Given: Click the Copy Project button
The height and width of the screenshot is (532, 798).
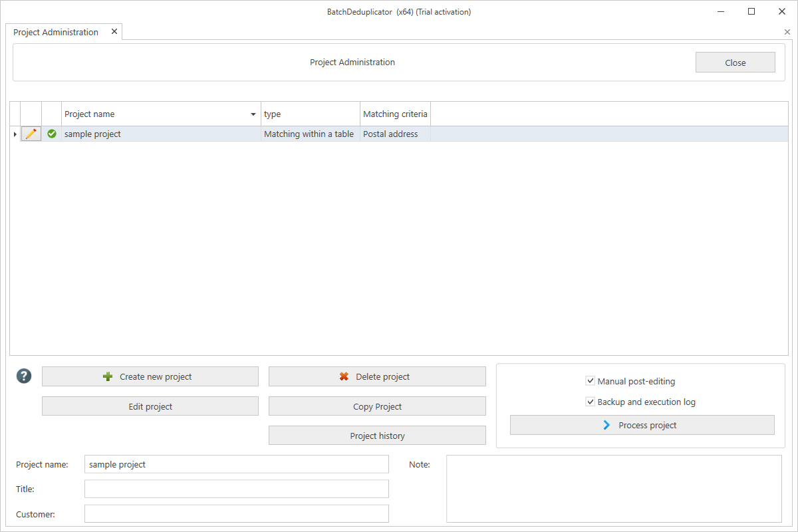Looking at the screenshot, I should pyautogui.click(x=377, y=406).
